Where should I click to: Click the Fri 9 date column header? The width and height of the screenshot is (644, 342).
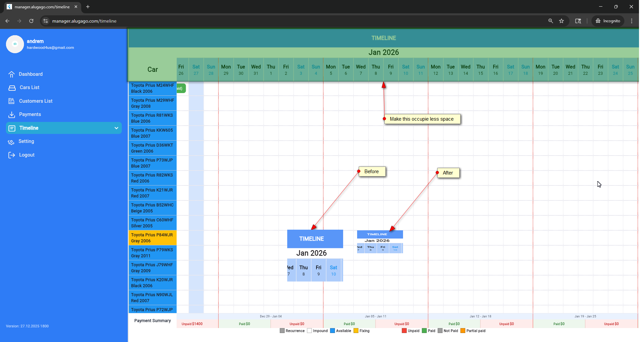(x=391, y=70)
